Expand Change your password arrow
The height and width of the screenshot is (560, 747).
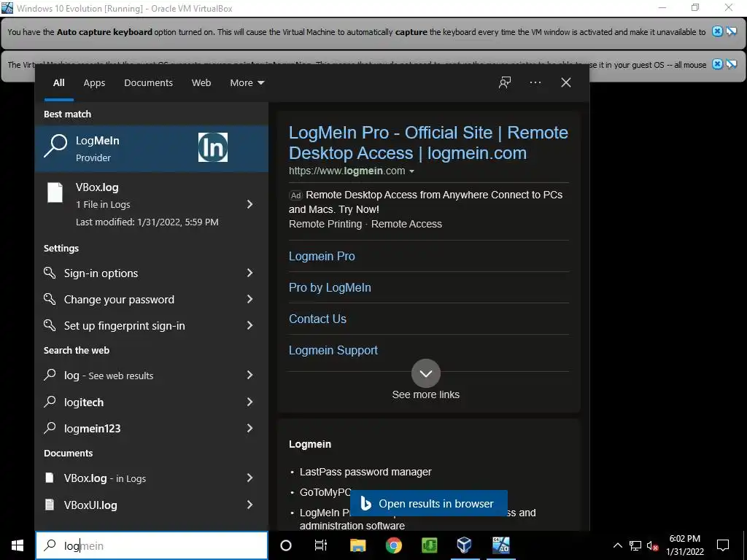tap(249, 299)
